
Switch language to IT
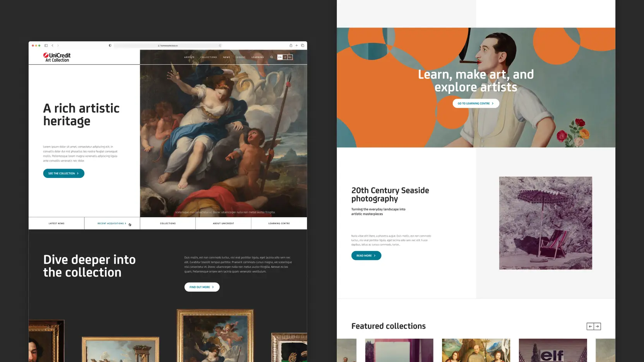pos(285,57)
